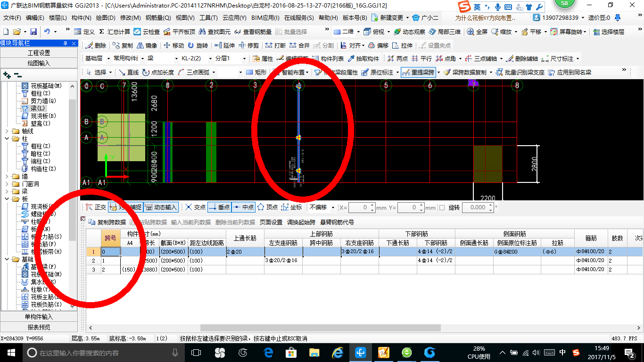Screen dimensions: 644x362
Task: Click 删除 delete tool
Action: 96,45
